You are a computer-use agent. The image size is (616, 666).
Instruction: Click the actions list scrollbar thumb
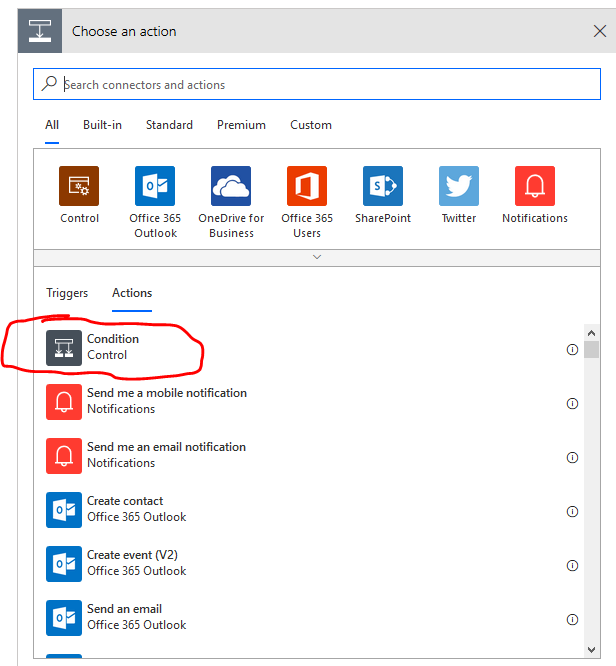pos(591,350)
